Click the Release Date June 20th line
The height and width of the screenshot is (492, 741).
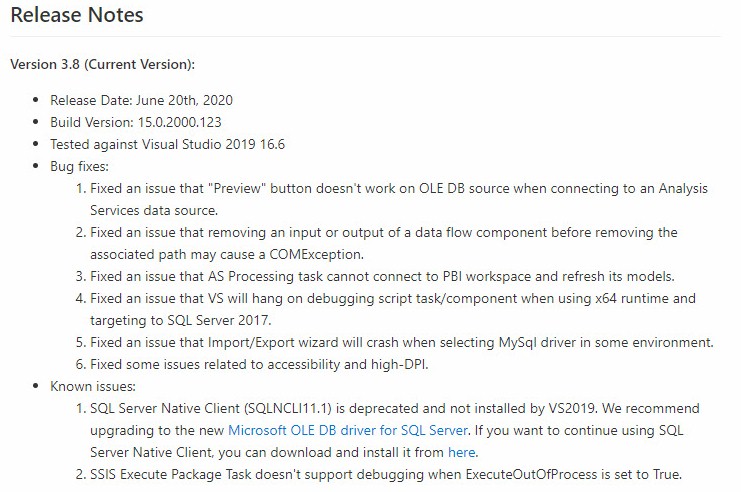point(141,100)
